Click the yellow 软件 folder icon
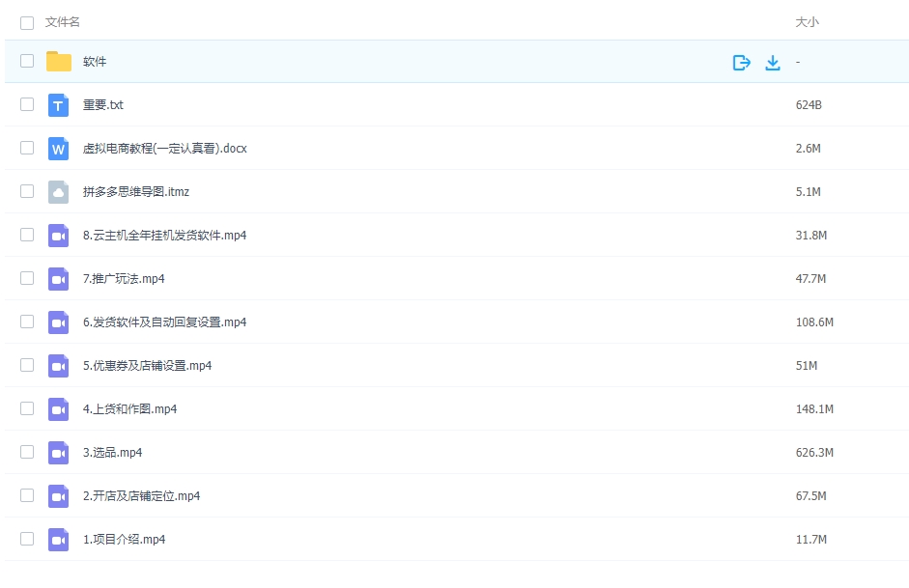 [59, 62]
